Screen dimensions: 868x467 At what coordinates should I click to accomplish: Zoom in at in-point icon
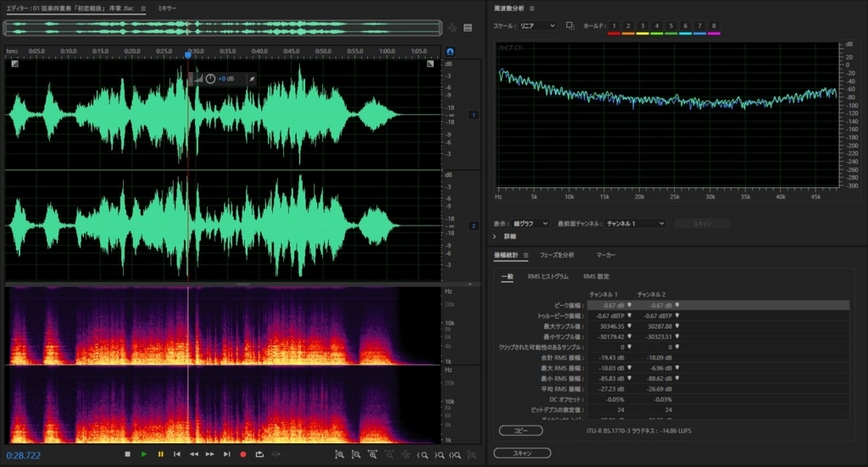tap(422, 455)
